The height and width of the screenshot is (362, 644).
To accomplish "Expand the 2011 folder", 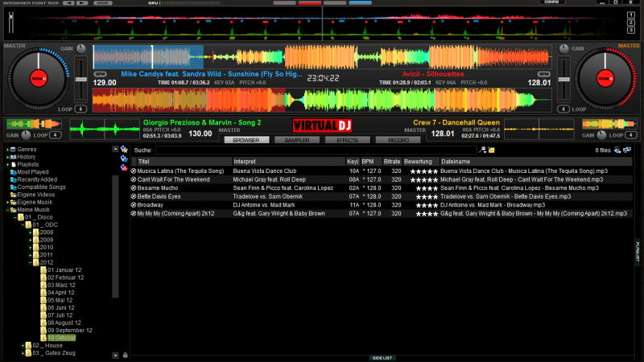I will (x=30, y=255).
